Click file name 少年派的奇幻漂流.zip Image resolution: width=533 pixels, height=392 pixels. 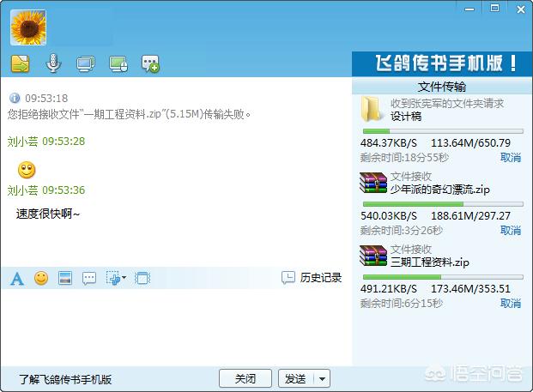[439, 190]
